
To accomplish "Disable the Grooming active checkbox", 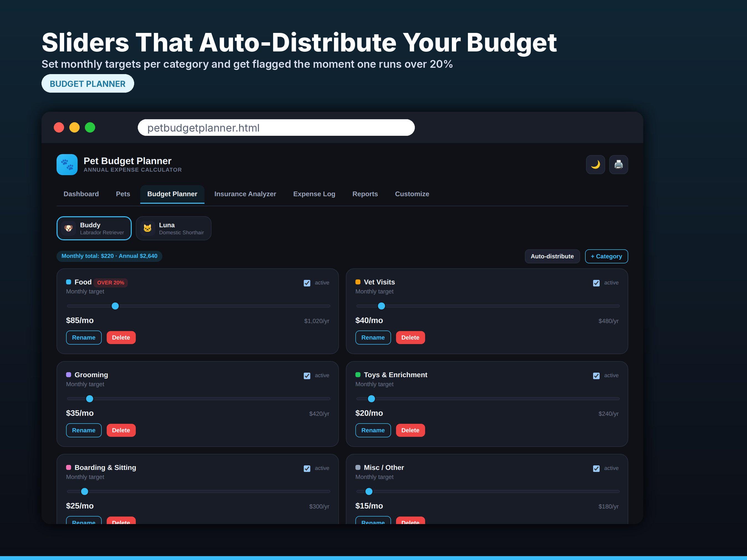I will pos(307,376).
